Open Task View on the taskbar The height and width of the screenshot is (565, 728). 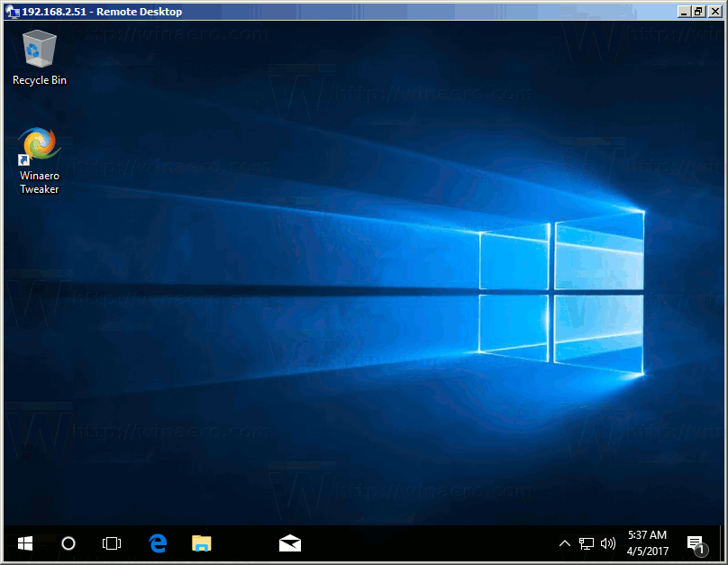pos(111,543)
